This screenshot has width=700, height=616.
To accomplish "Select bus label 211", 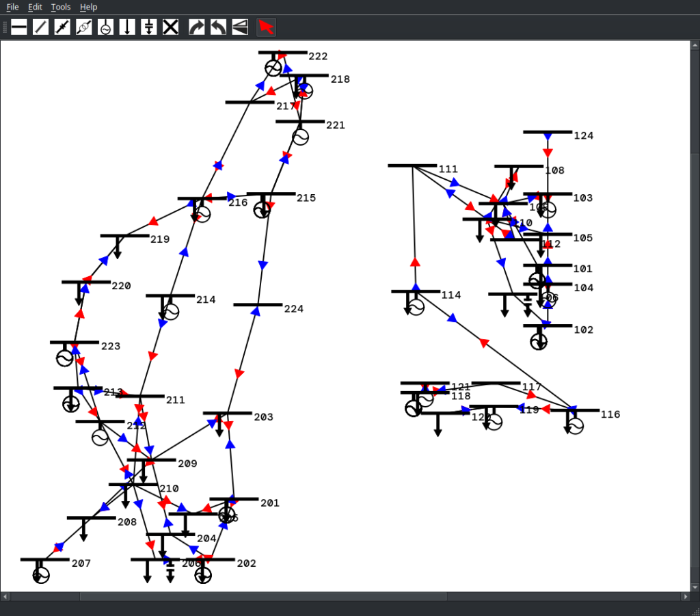I will pos(176,400).
